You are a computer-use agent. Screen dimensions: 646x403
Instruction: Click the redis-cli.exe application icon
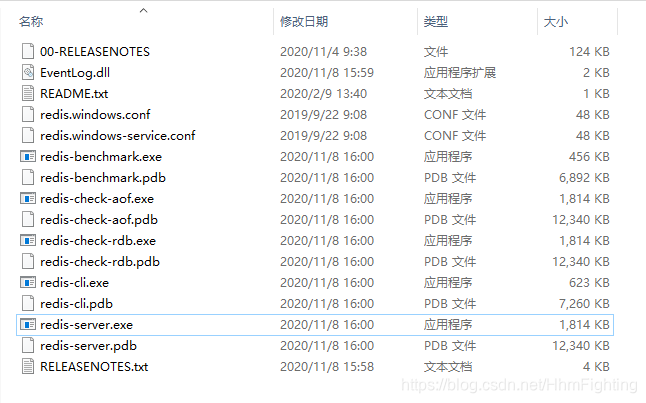[28, 283]
